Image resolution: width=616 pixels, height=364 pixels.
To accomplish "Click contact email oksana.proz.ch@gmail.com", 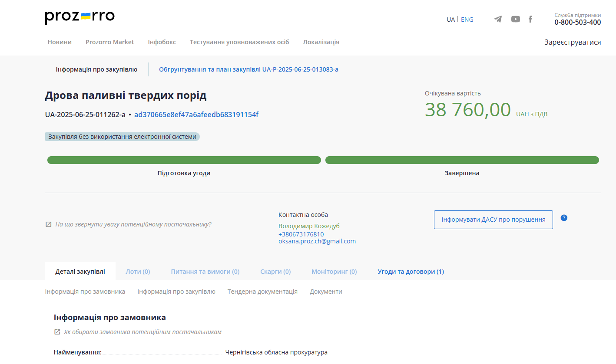I will [317, 241].
